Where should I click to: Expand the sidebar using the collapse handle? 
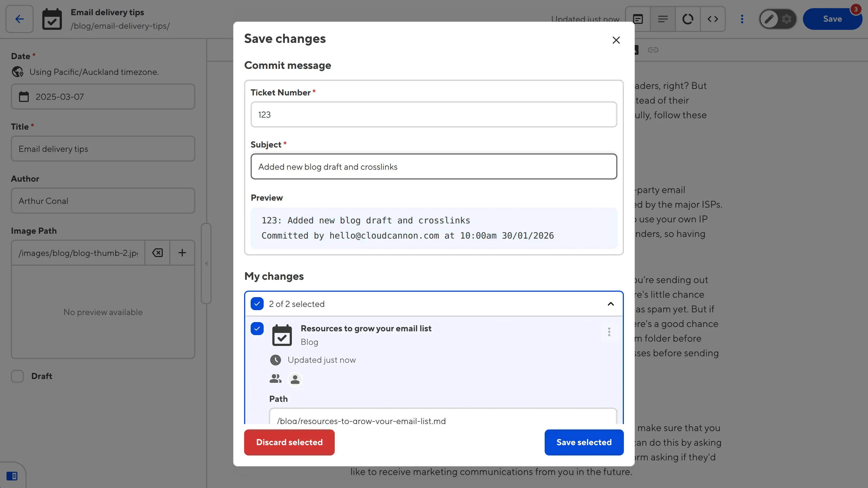pos(206,264)
